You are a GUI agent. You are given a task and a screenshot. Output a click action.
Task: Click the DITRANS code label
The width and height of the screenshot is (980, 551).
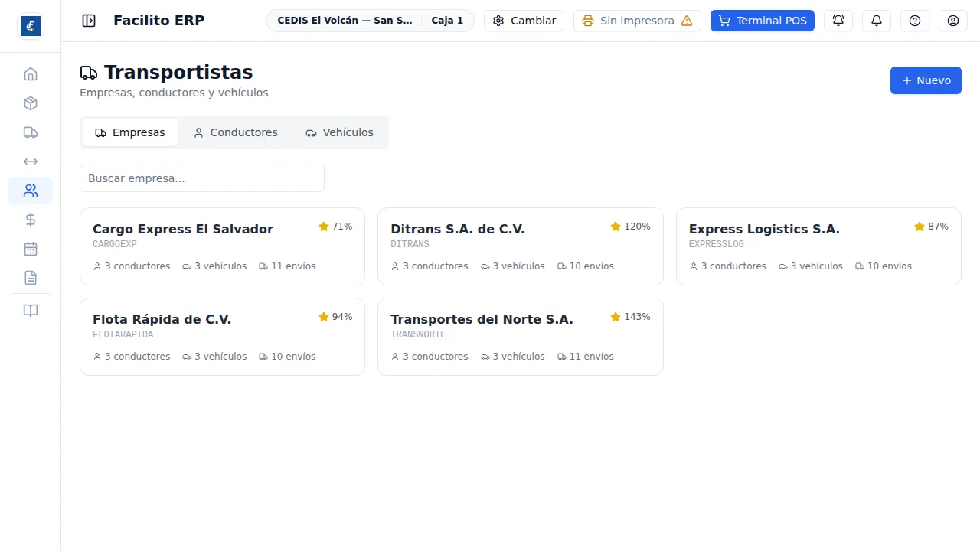pos(410,245)
